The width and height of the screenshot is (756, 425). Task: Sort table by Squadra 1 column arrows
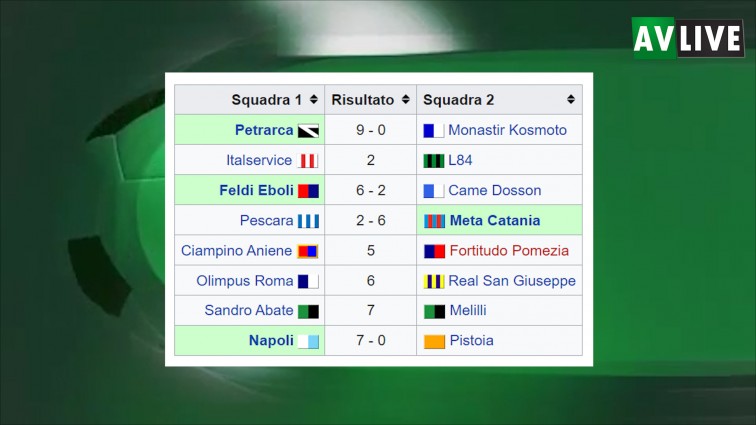coord(313,99)
